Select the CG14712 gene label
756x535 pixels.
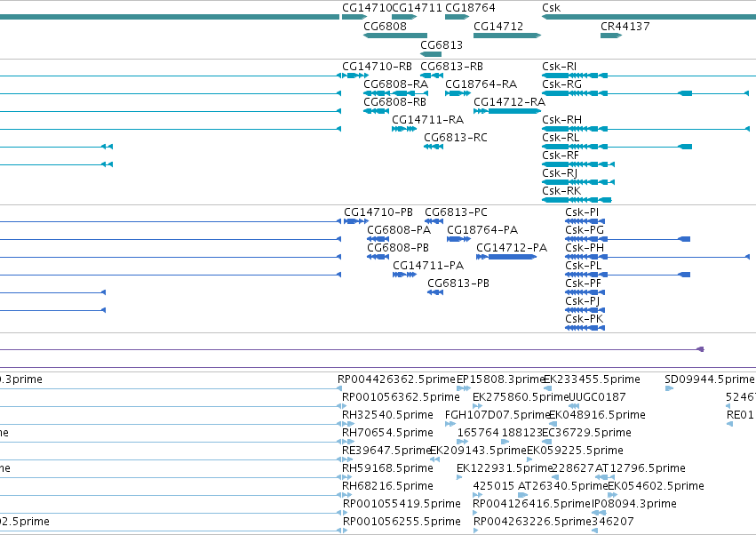[498, 26]
